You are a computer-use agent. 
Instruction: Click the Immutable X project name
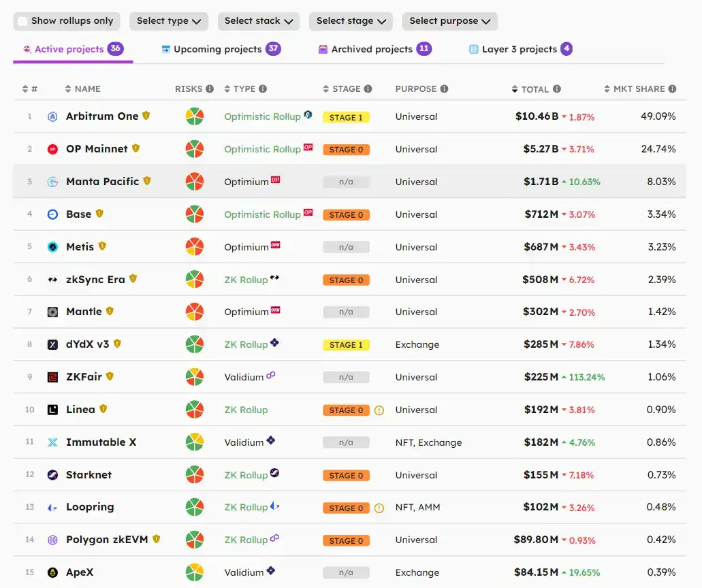tap(101, 442)
